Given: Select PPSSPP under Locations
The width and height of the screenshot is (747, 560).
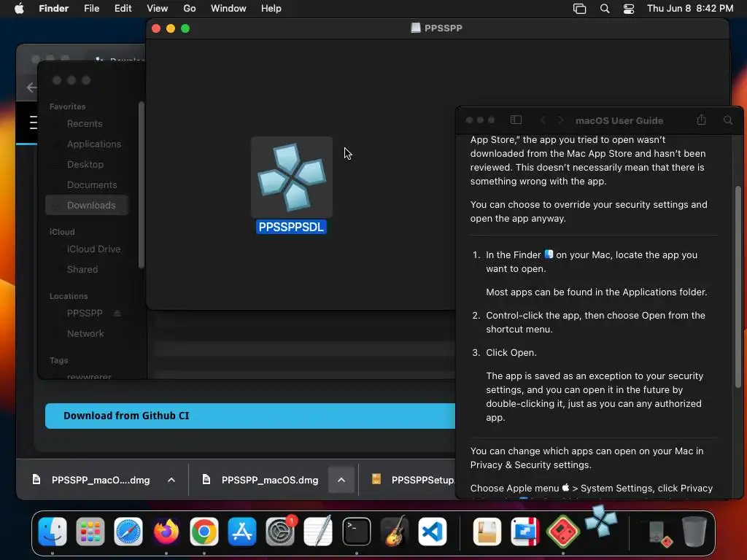Looking at the screenshot, I should (85, 314).
